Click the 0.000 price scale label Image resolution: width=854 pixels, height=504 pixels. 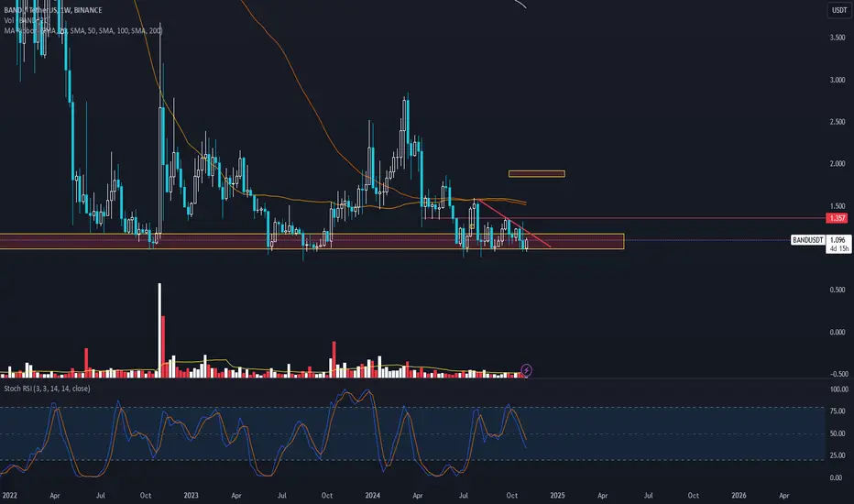tap(838, 332)
